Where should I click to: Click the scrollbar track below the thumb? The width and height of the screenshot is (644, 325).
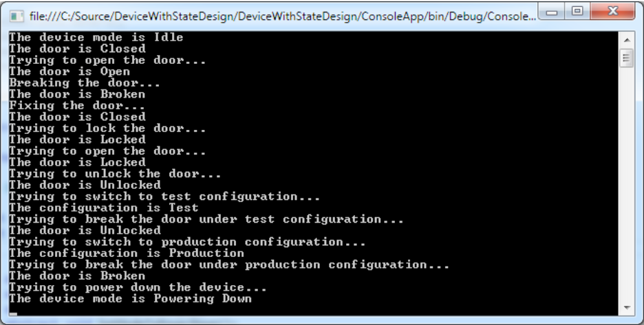click(x=627, y=184)
